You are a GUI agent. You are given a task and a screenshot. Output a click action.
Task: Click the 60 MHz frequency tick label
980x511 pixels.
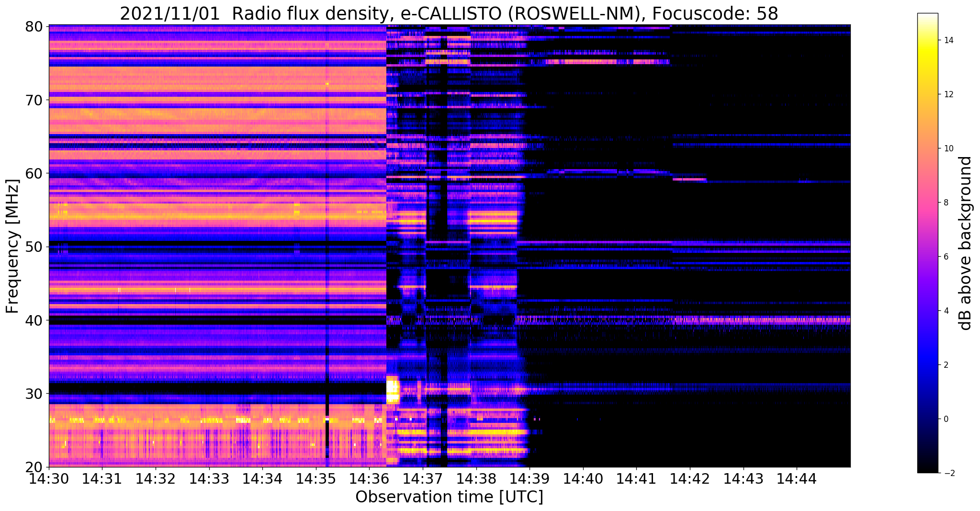pyautogui.click(x=33, y=173)
